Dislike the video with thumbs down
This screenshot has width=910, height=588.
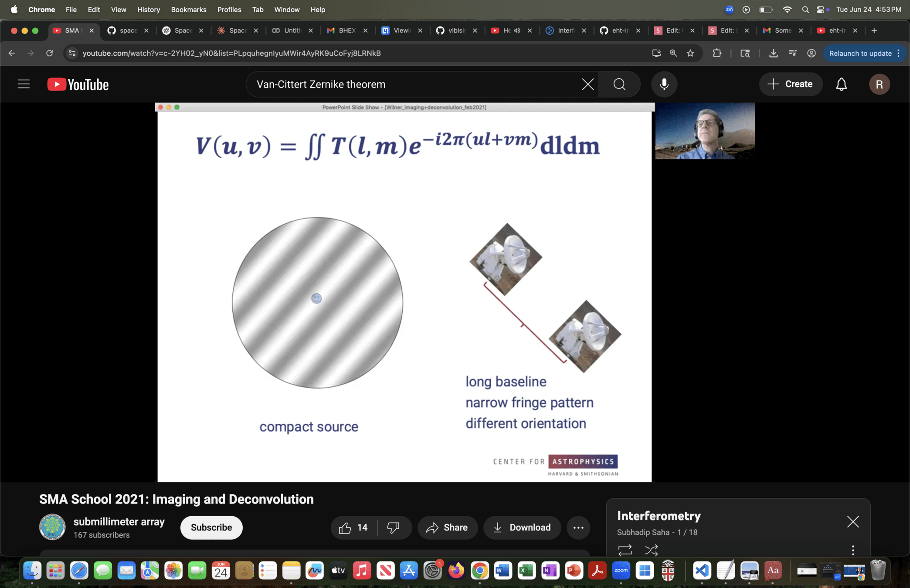pos(393,527)
